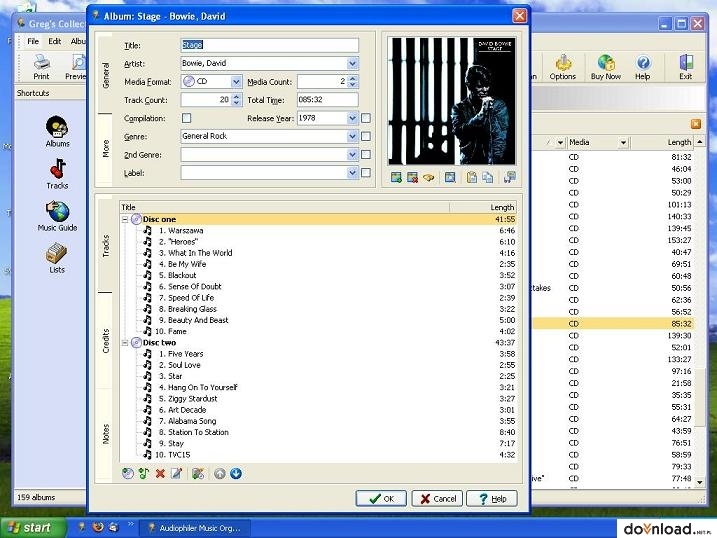The height and width of the screenshot is (538, 717).
Task: Toggle checkbox beside 2nd Genre
Action: [366, 154]
